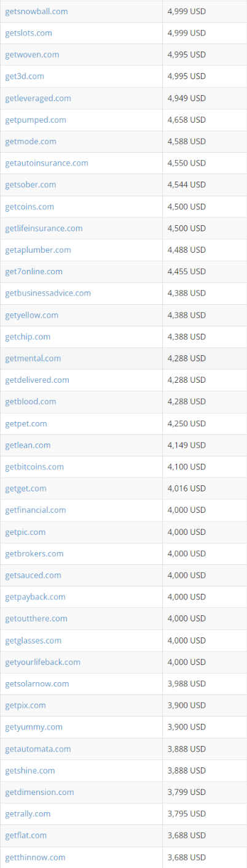
Task: Open get7online.com domain link
Action: (x=34, y=271)
